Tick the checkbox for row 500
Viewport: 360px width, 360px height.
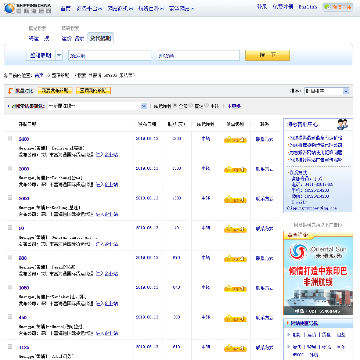tap(10, 257)
